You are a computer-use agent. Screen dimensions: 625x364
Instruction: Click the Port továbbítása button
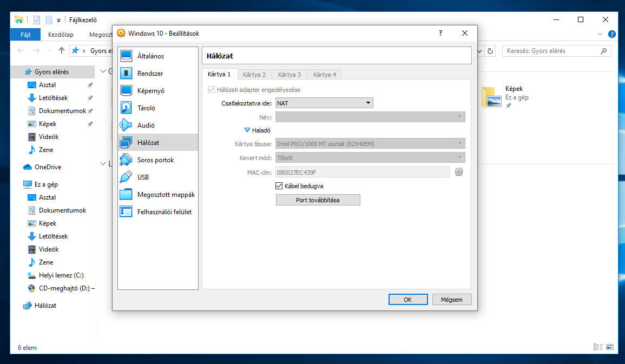[x=318, y=200]
